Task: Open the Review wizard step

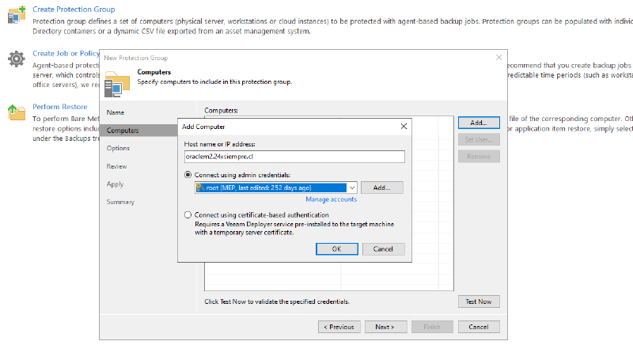Action: [116, 166]
